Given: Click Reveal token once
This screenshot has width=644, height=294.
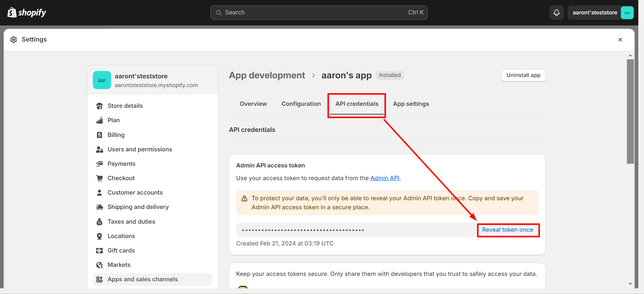Looking at the screenshot, I should (507, 230).
